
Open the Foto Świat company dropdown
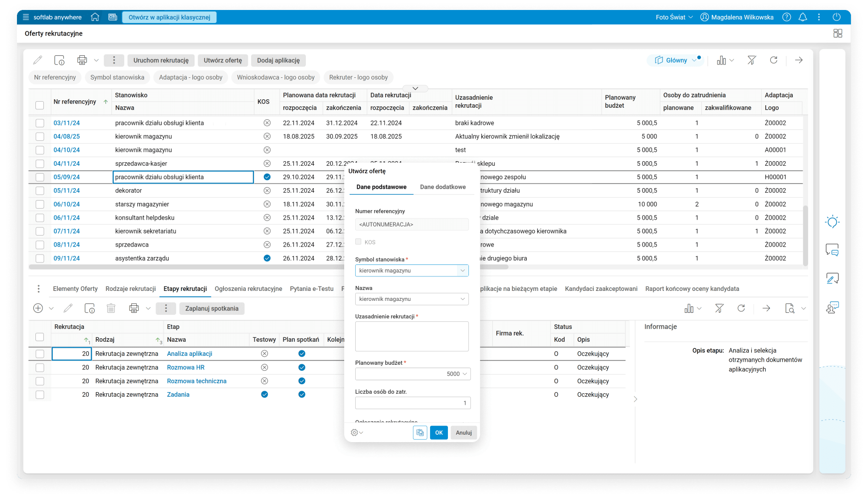coord(674,17)
